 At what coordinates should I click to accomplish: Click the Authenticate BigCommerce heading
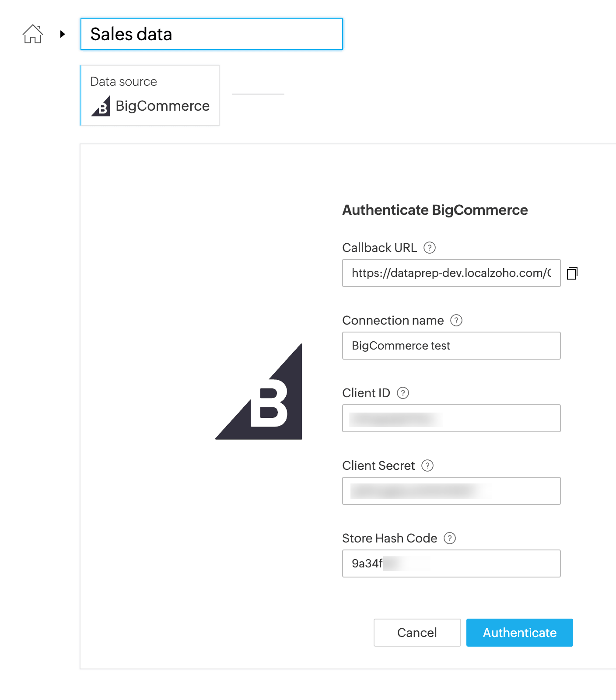point(435,210)
